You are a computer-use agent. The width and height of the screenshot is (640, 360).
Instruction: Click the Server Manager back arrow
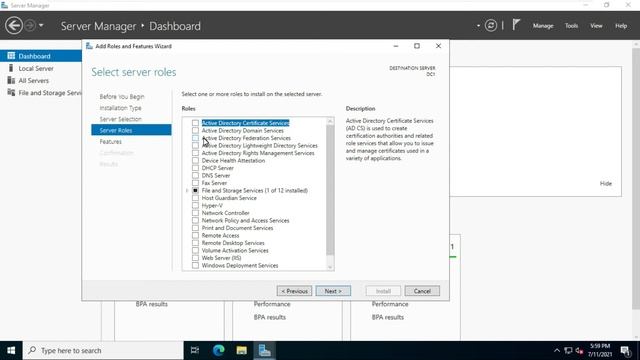click(x=14, y=26)
